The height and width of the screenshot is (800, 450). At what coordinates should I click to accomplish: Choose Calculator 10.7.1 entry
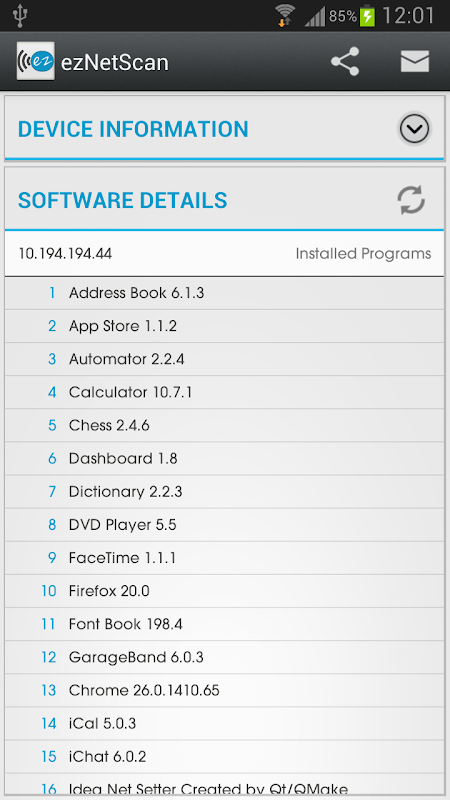pos(224,392)
